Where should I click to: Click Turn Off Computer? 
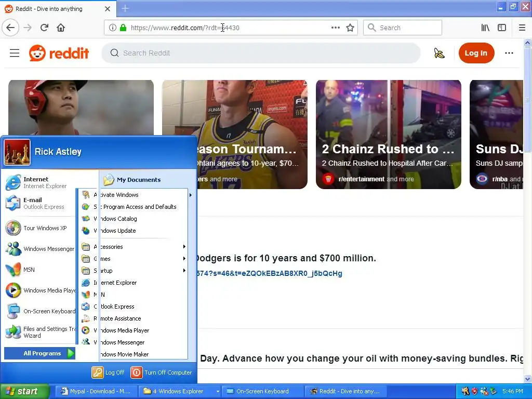click(x=162, y=372)
